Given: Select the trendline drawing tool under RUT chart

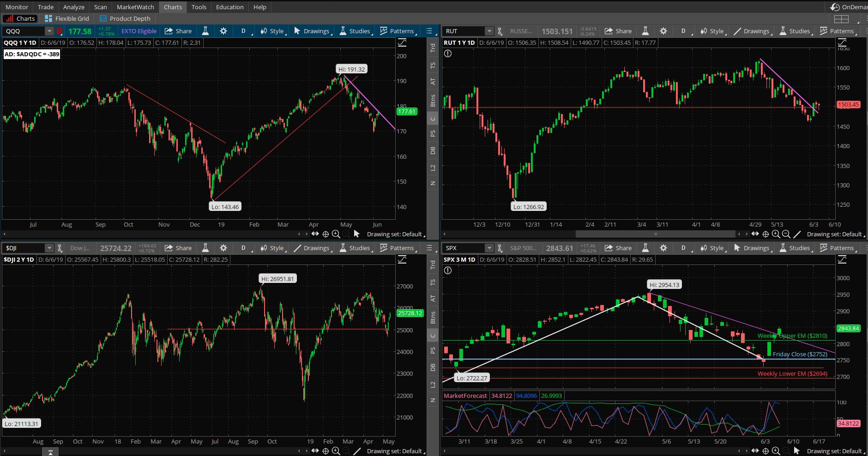Looking at the screenshot, I should tap(796, 234).
